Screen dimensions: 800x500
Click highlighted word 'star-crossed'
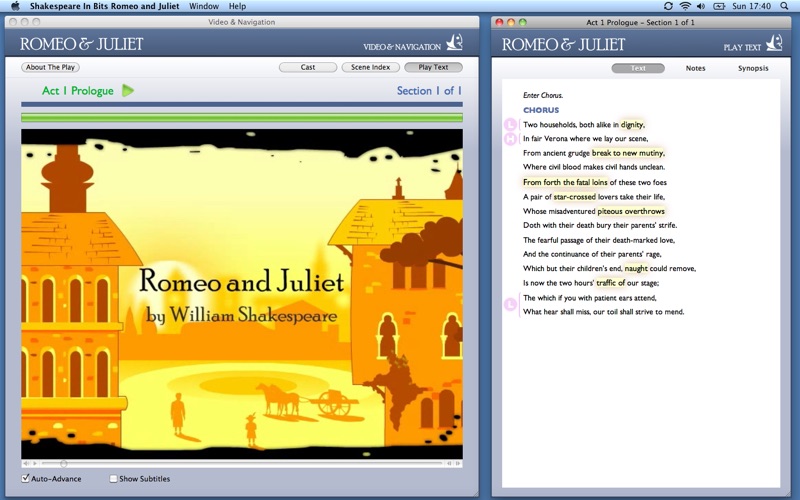point(574,197)
